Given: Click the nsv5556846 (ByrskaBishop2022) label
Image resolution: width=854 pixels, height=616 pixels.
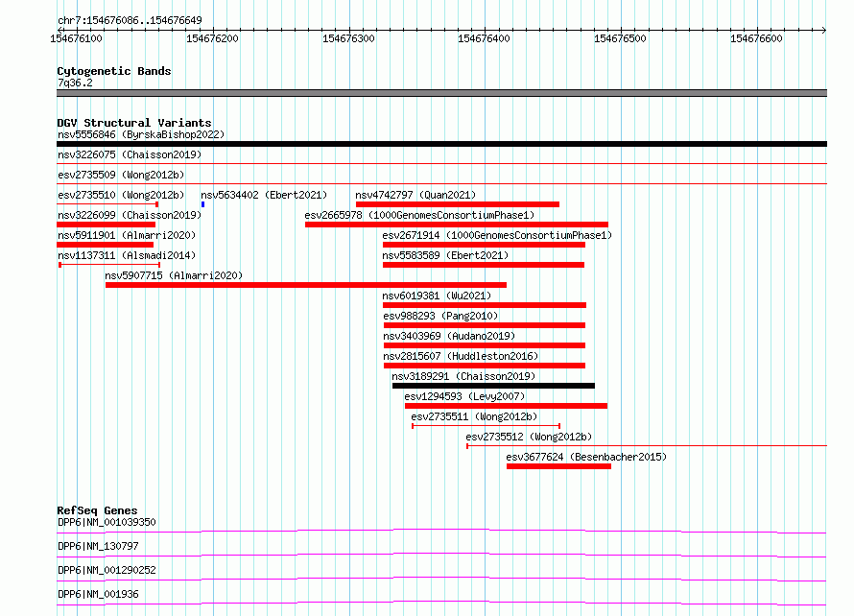Looking at the screenshot, I should tap(141, 134).
